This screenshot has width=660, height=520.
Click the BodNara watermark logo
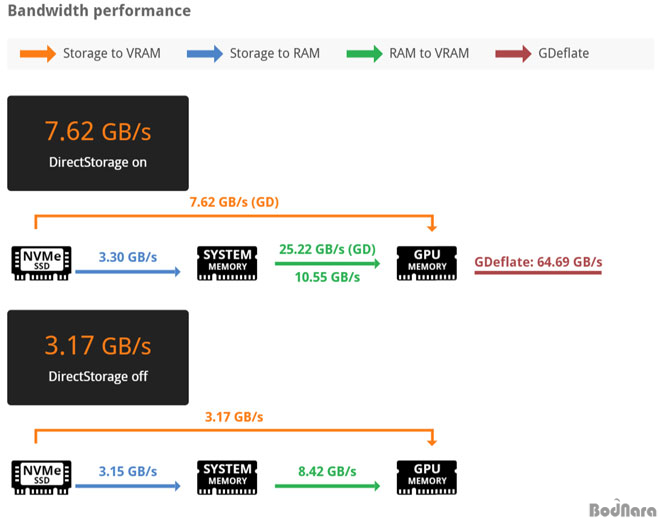[x=623, y=508]
